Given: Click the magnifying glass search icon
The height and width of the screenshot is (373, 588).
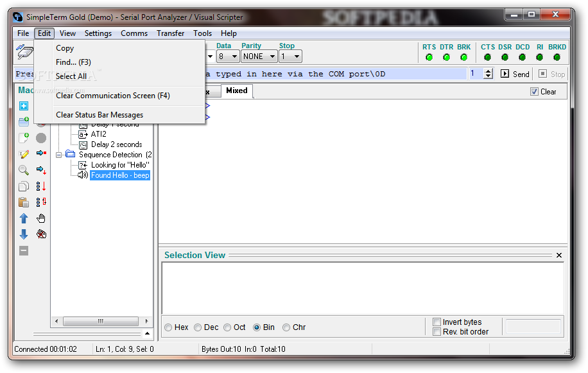Looking at the screenshot, I should coord(24,170).
